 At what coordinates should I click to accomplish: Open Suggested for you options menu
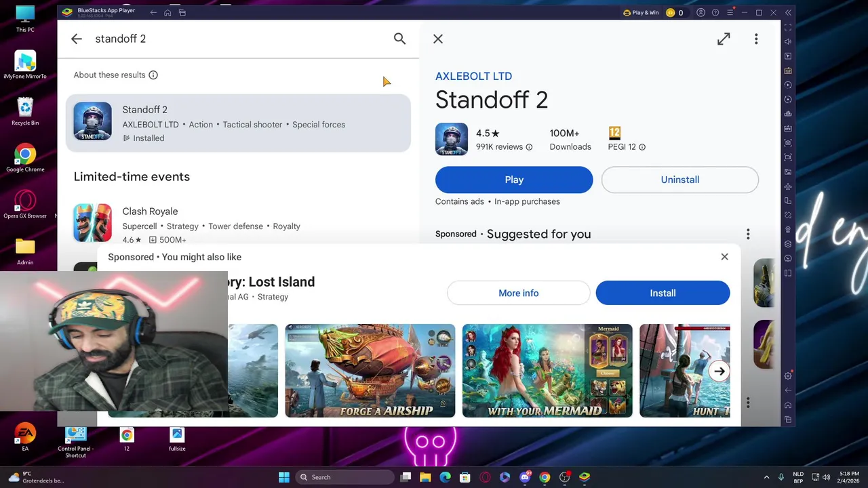pyautogui.click(x=748, y=234)
